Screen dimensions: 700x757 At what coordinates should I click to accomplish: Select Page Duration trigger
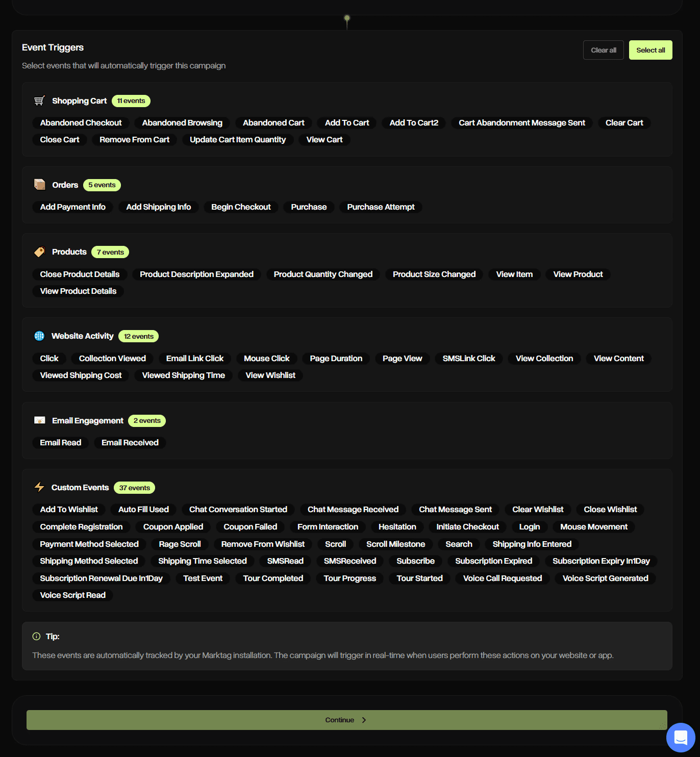336,359
